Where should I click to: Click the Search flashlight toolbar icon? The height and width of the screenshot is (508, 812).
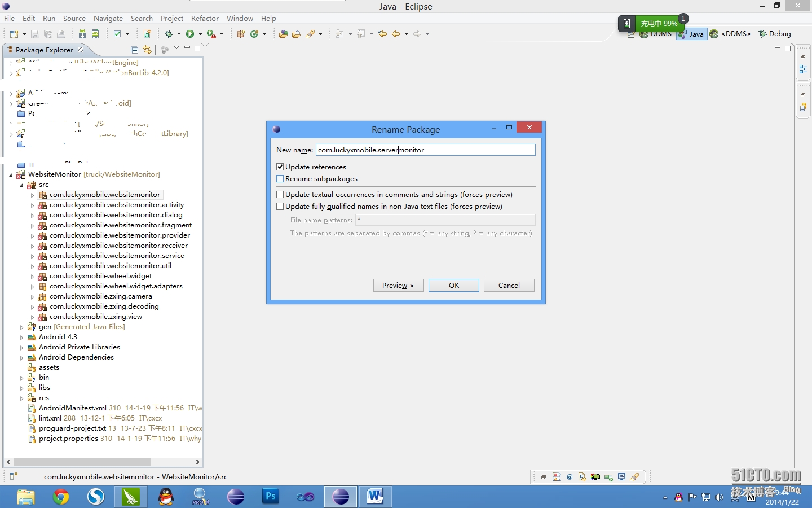[310, 34]
